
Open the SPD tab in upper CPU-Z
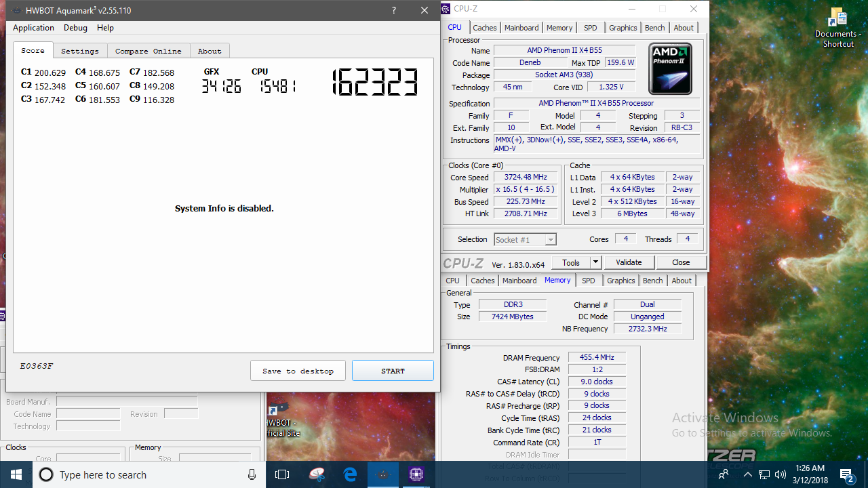click(x=591, y=28)
